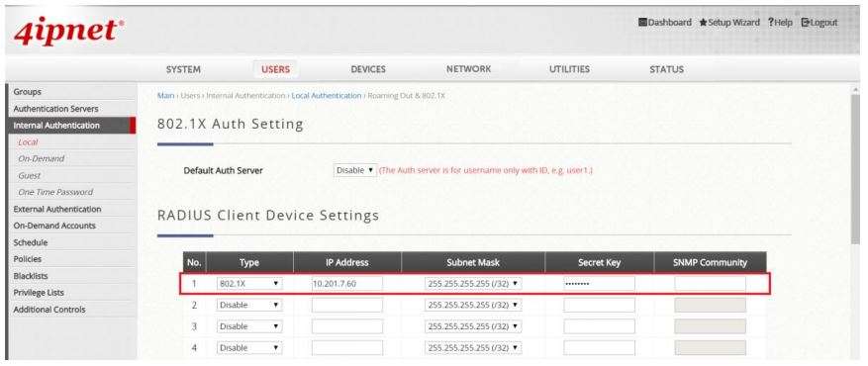The image size is (868, 366).
Task: Open Type dropdown in row 4
Action: [x=249, y=348]
